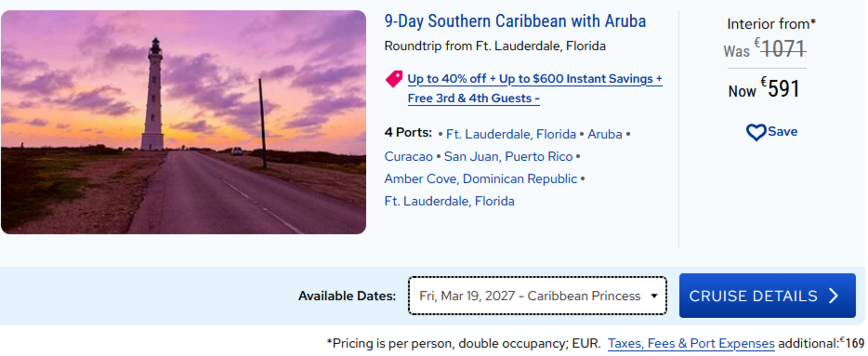Open Amber Cove, Dominican Republic port link
Screen dimensions: 868x356
480,179
